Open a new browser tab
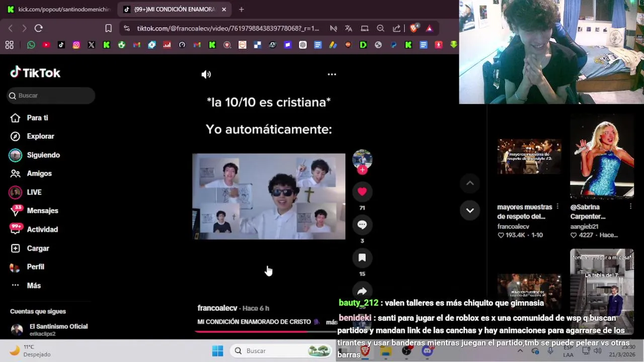 (242, 10)
